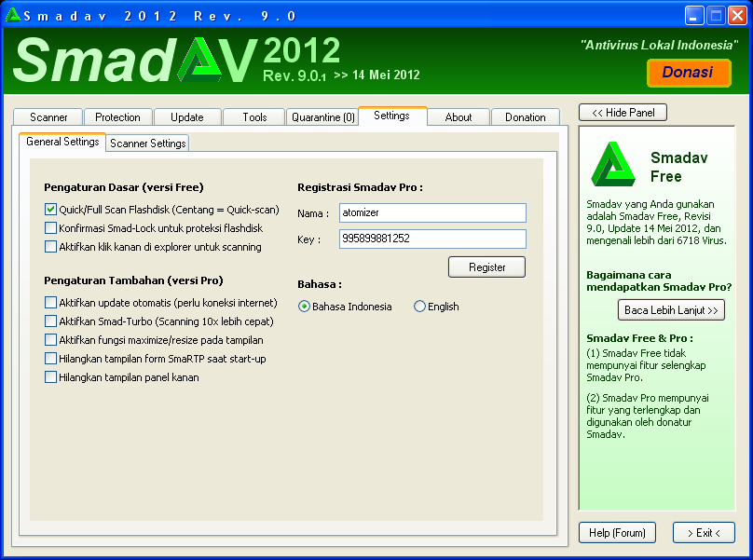The width and height of the screenshot is (753, 560).
Task: Switch to the Protection tab
Action: [x=117, y=117]
